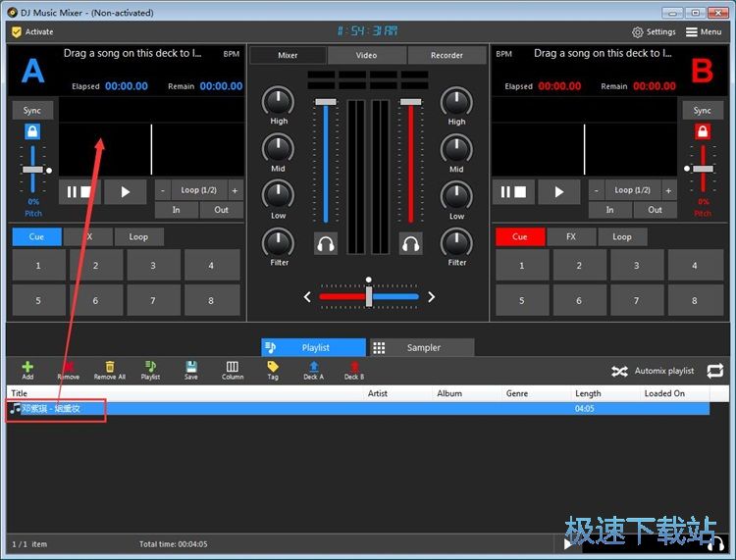Click Deck A Mid EQ knob
The image size is (736, 560).
click(x=279, y=148)
